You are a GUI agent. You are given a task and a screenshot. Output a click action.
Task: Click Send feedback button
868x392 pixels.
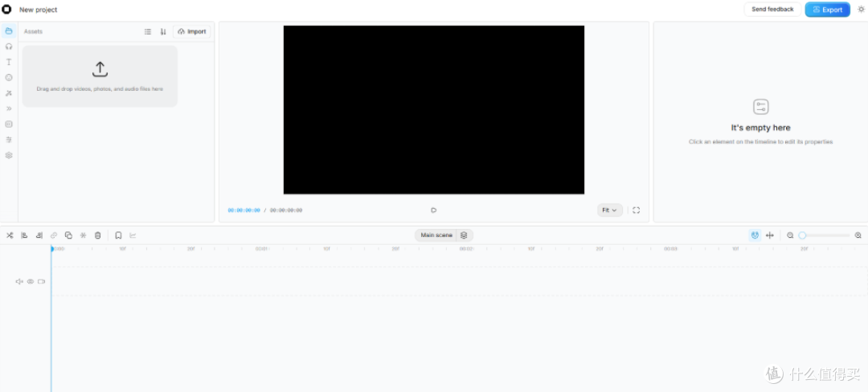[x=772, y=10]
